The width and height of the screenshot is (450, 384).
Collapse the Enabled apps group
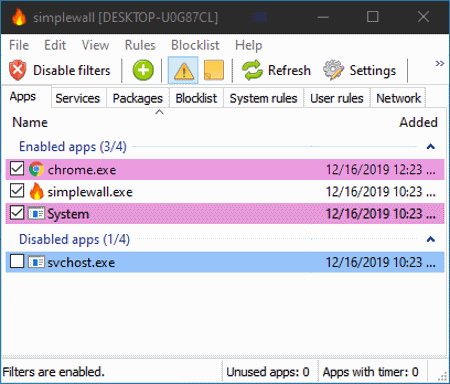[x=431, y=146]
